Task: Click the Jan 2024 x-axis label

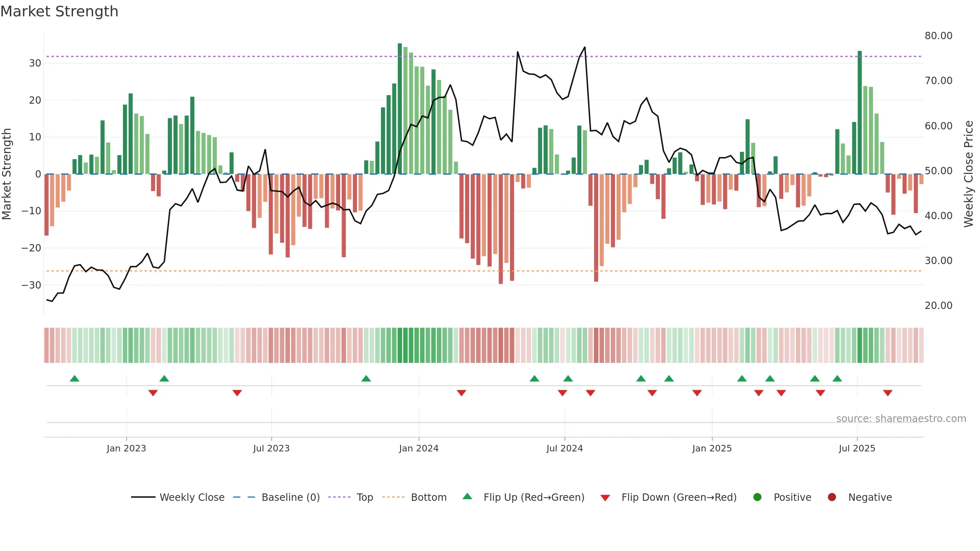Action: click(x=419, y=448)
